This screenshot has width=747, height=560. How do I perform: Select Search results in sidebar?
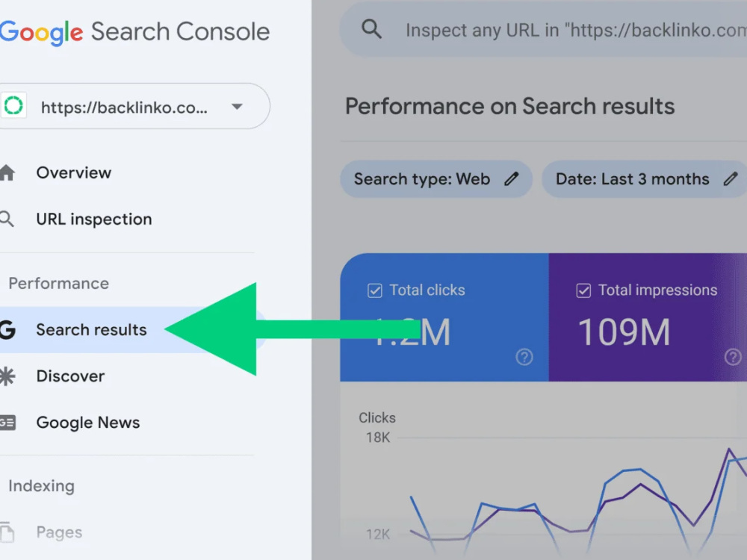pyautogui.click(x=91, y=329)
